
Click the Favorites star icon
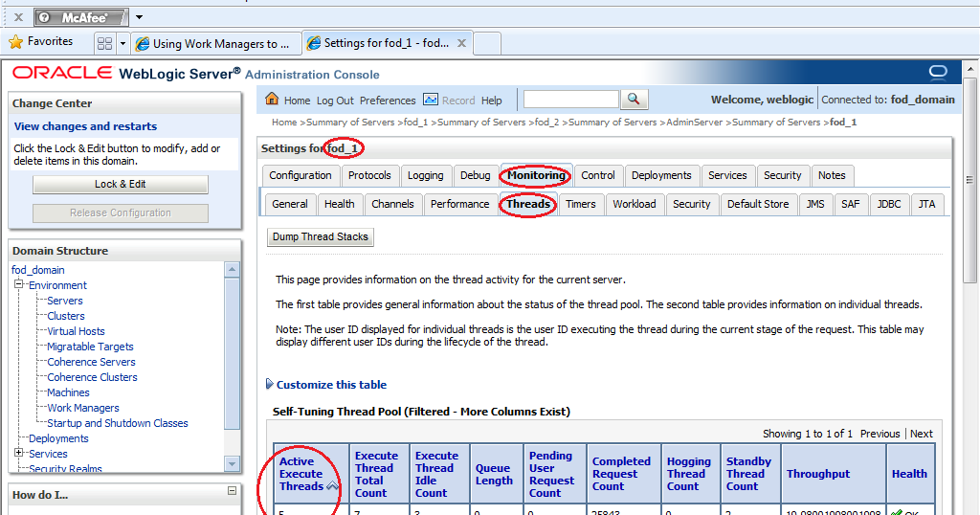coord(15,42)
